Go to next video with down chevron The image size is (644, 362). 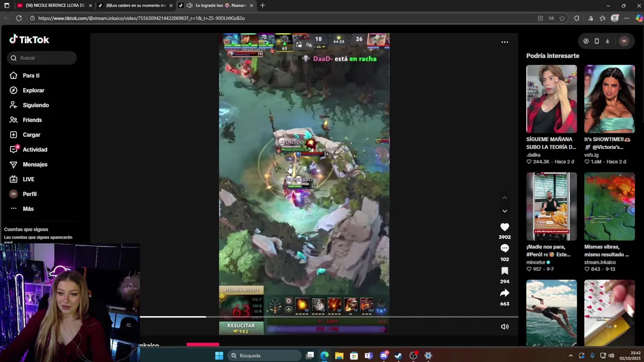[505, 211]
